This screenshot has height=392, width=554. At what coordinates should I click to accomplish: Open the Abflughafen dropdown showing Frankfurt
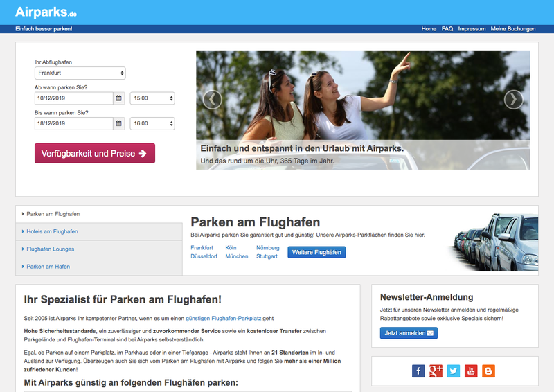[x=80, y=73]
